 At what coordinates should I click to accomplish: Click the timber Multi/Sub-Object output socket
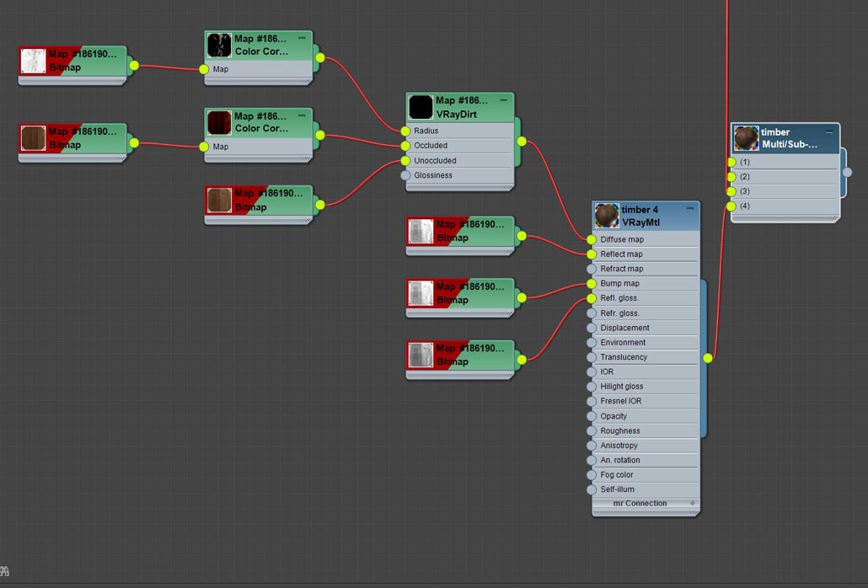(x=847, y=172)
